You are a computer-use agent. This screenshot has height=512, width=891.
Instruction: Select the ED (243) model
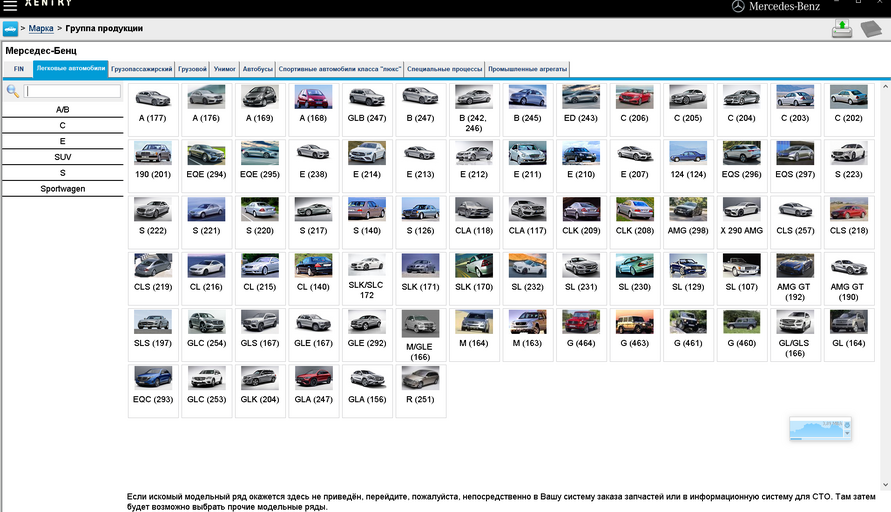[581, 110]
